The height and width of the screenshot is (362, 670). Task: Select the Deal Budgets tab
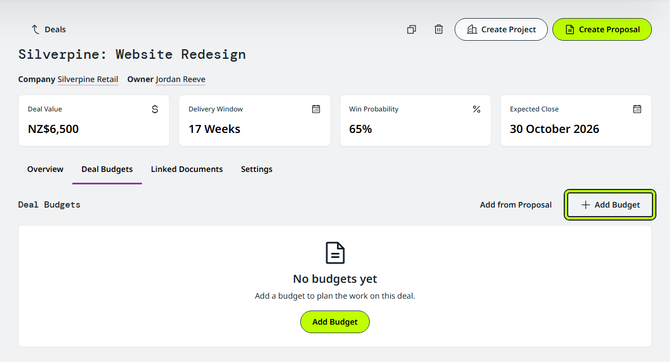(107, 169)
